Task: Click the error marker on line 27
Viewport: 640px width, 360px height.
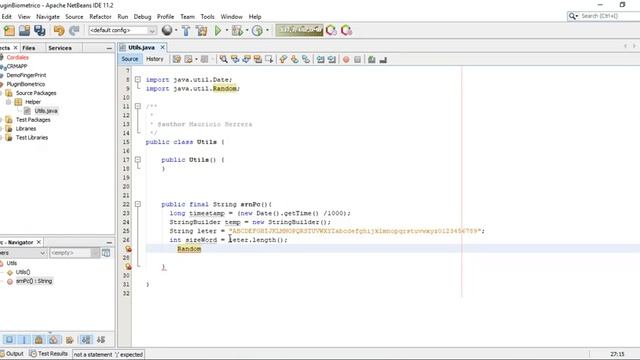Action: pyautogui.click(x=128, y=249)
